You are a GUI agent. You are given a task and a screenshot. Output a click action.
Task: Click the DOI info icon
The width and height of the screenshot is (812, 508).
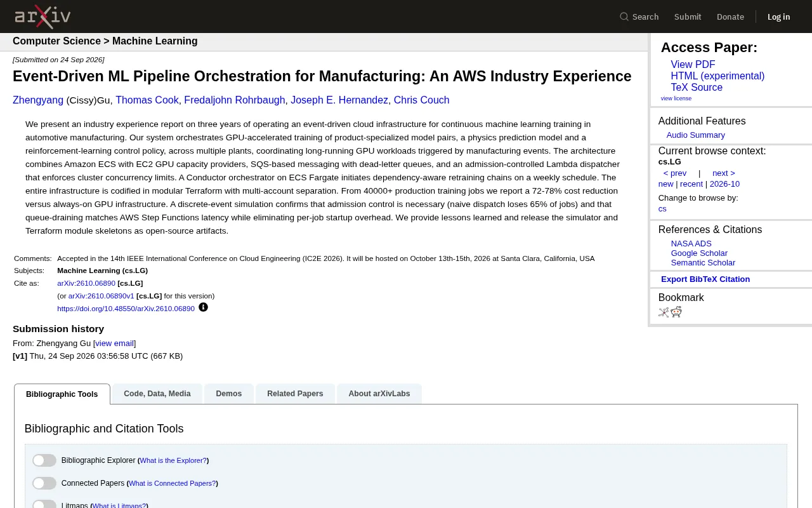pyautogui.click(x=203, y=307)
